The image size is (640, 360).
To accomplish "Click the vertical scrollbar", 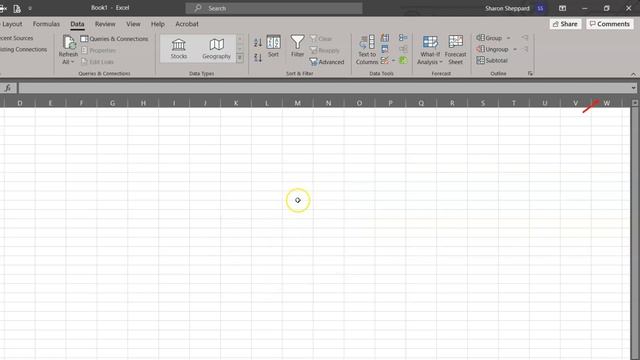I will click(x=635, y=229).
